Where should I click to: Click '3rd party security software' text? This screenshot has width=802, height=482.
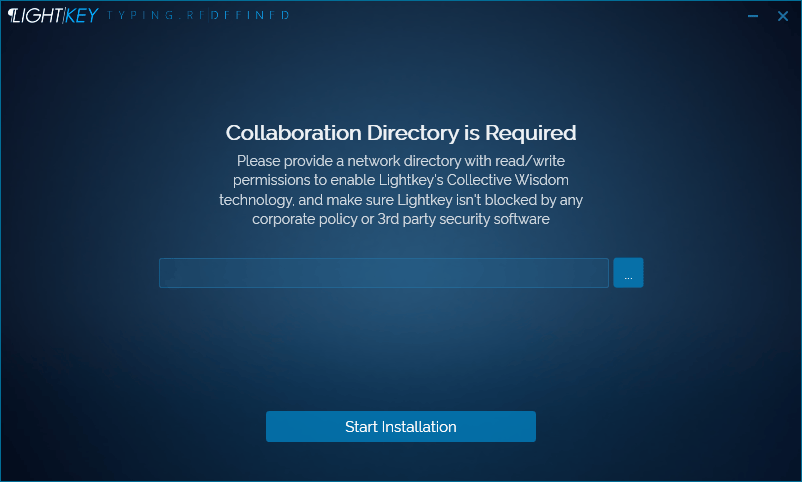(465, 219)
